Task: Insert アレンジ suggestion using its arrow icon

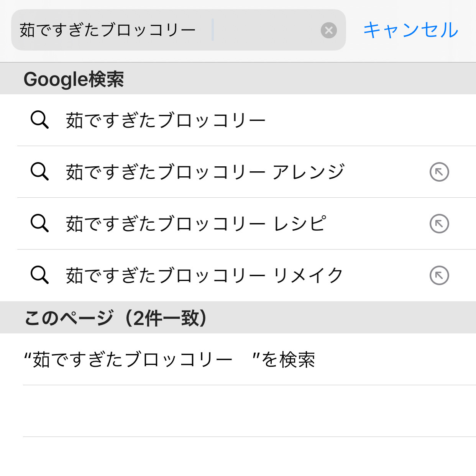Action: (x=439, y=172)
